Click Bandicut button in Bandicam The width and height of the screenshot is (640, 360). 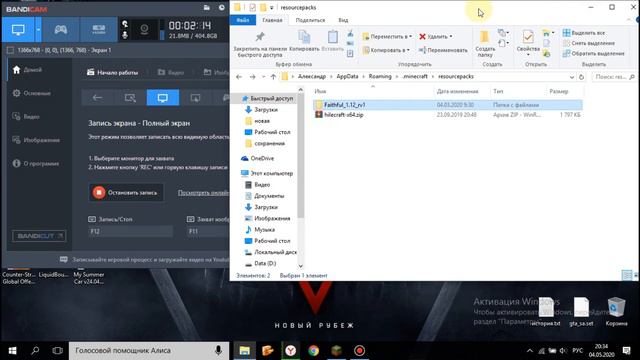[x=39, y=236]
